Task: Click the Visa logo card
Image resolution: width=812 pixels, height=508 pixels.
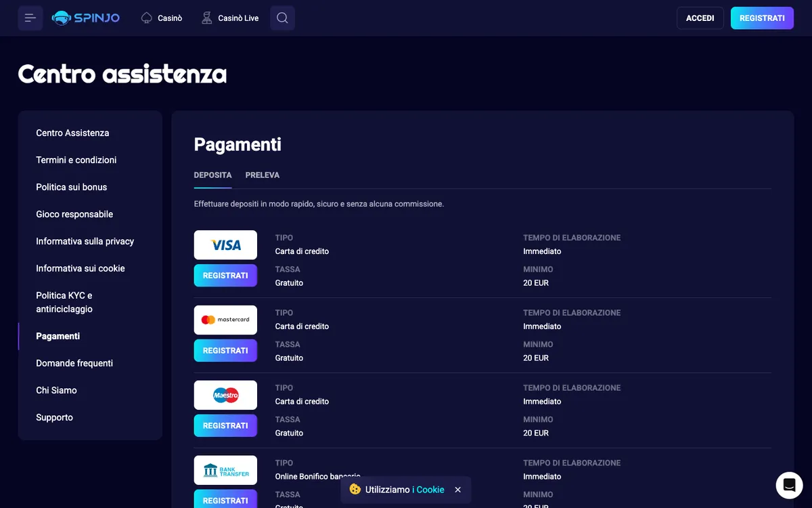Action: (x=225, y=245)
